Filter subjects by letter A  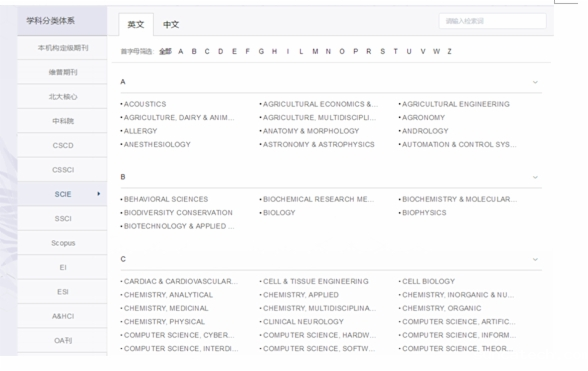coord(181,51)
